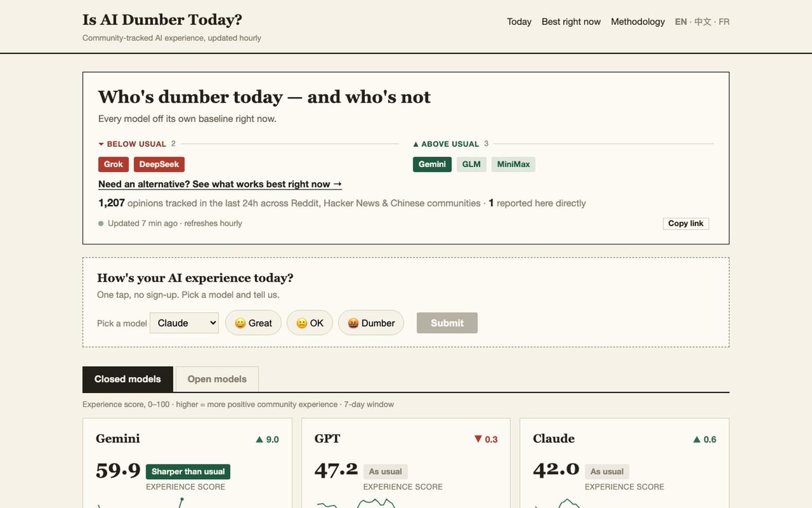The height and width of the screenshot is (508, 812).
Task: Click the Is AI Dumber Today? title
Action: coord(162,20)
